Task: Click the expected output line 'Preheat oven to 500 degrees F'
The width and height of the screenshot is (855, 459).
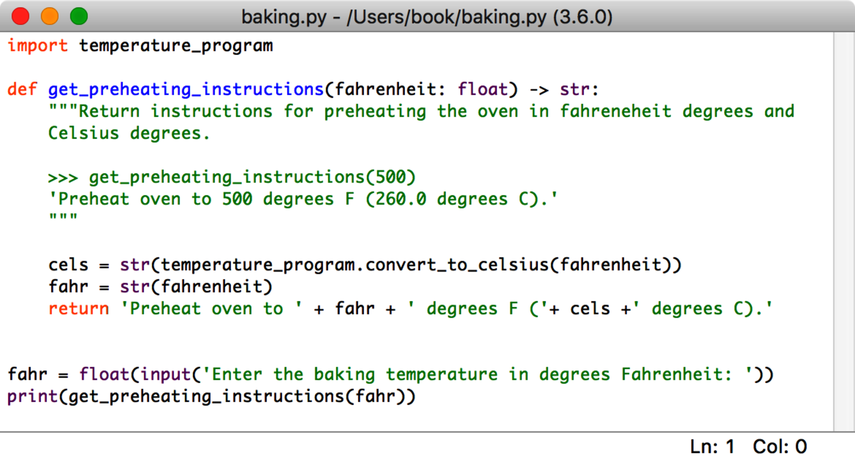Action: (303, 199)
